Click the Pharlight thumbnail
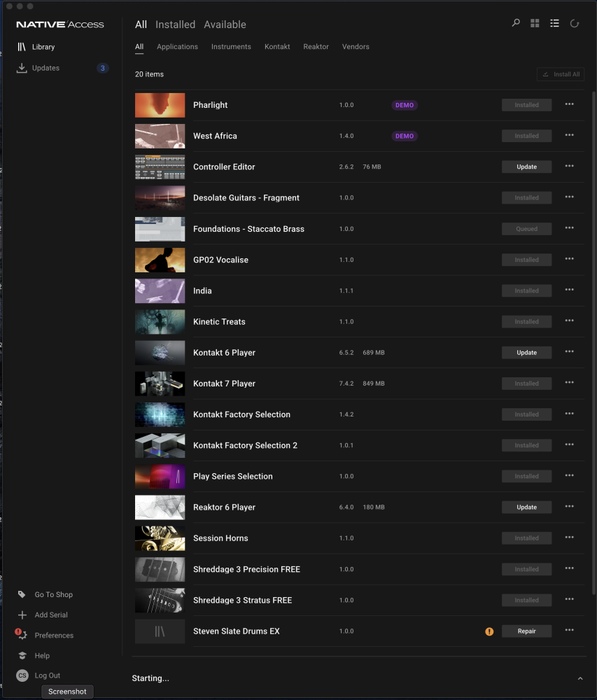The height and width of the screenshot is (700, 597). pyautogui.click(x=160, y=106)
